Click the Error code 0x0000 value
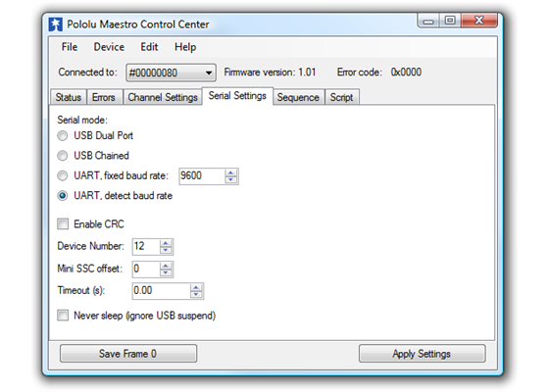The width and height of the screenshot is (549, 392). click(x=406, y=73)
